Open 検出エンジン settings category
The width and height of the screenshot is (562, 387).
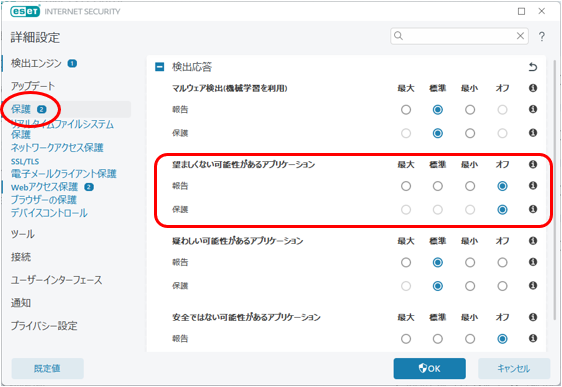click(36, 63)
